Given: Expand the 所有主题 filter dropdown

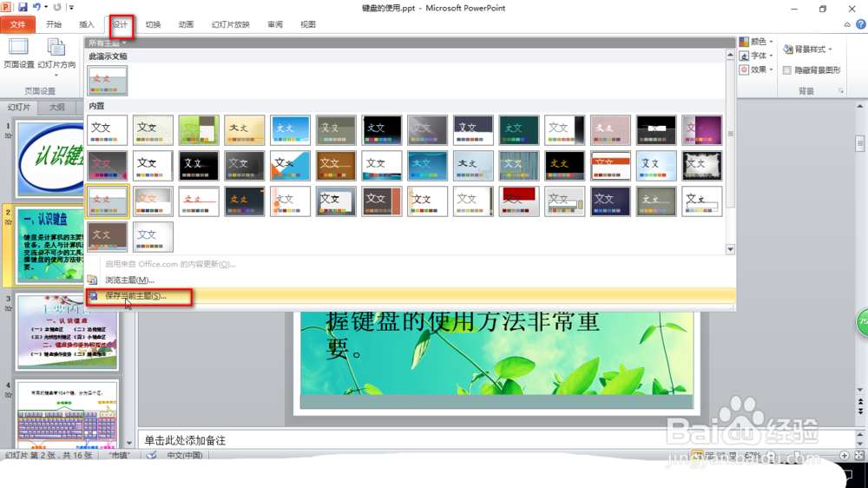Looking at the screenshot, I should [108, 43].
